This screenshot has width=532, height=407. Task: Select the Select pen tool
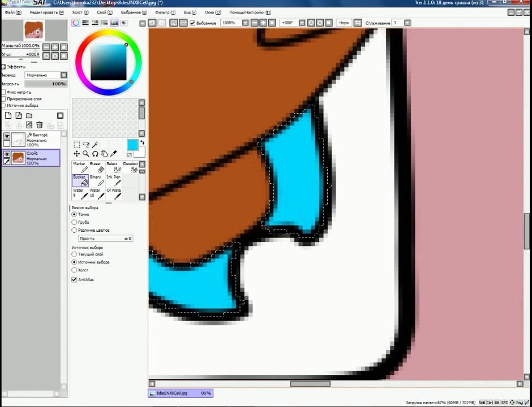(x=113, y=167)
